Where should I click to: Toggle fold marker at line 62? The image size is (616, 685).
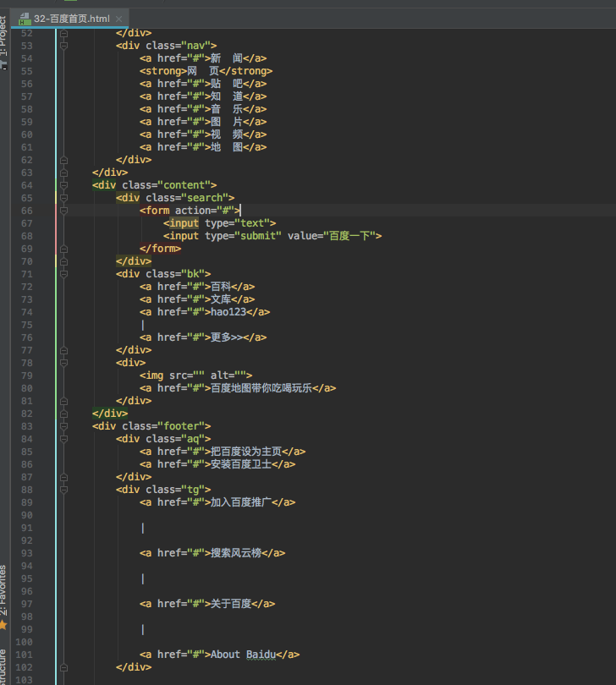[63, 160]
